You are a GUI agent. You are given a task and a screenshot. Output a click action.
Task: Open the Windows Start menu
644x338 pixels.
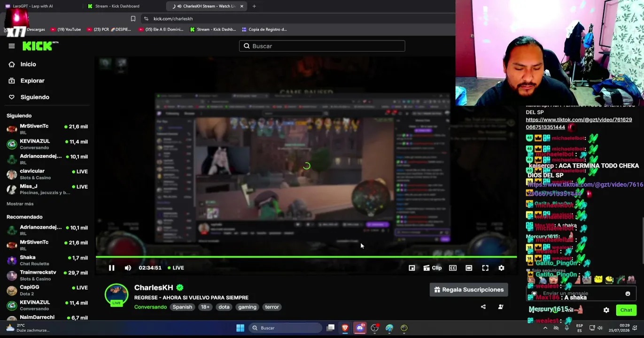[240, 328]
